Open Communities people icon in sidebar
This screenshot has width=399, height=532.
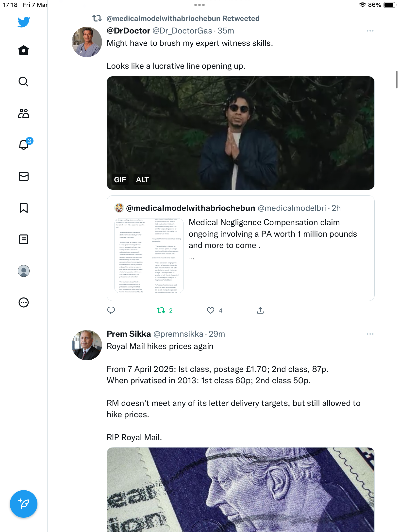click(x=24, y=113)
